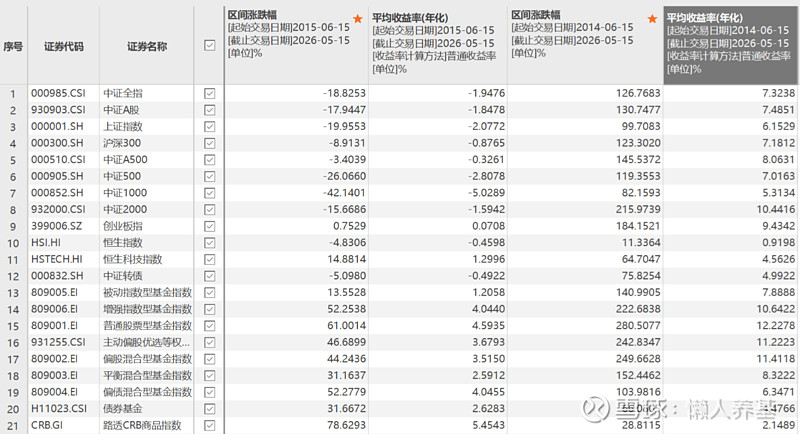Click the value 78.6293 for 路透CRB商品指数
Image resolution: width=800 pixels, height=434 pixels.
click(346, 425)
